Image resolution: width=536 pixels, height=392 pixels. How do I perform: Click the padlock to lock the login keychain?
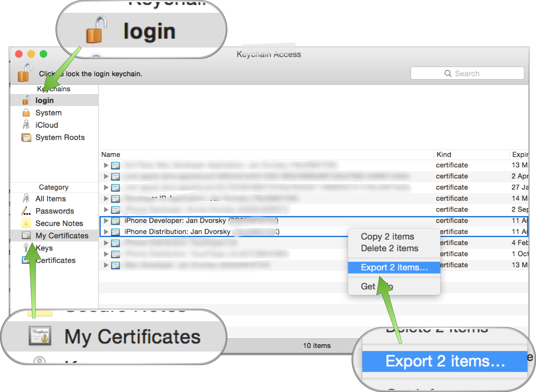24,72
